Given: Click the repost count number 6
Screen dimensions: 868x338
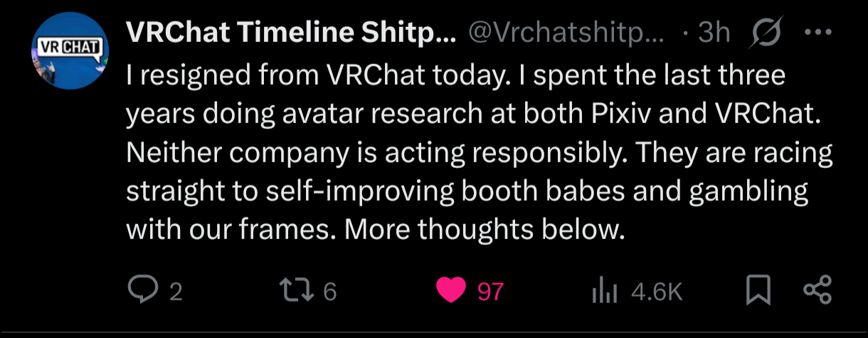Looking at the screenshot, I should point(329,292).
